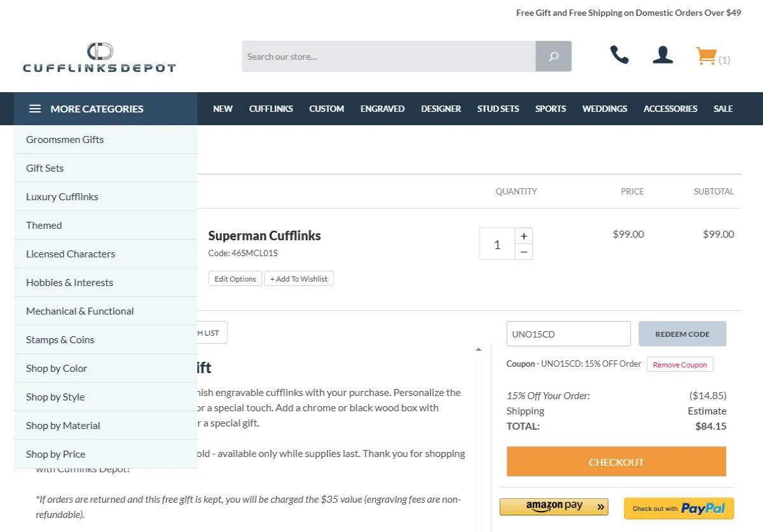Open the user account icon
This screenshot has width=763, height=532.
(x=663, y=55)
